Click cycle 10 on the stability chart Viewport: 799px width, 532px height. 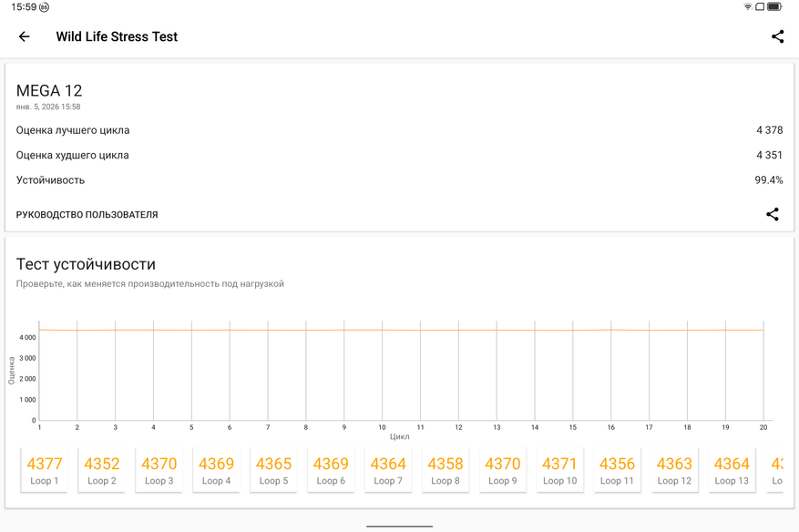coord(383,373)
